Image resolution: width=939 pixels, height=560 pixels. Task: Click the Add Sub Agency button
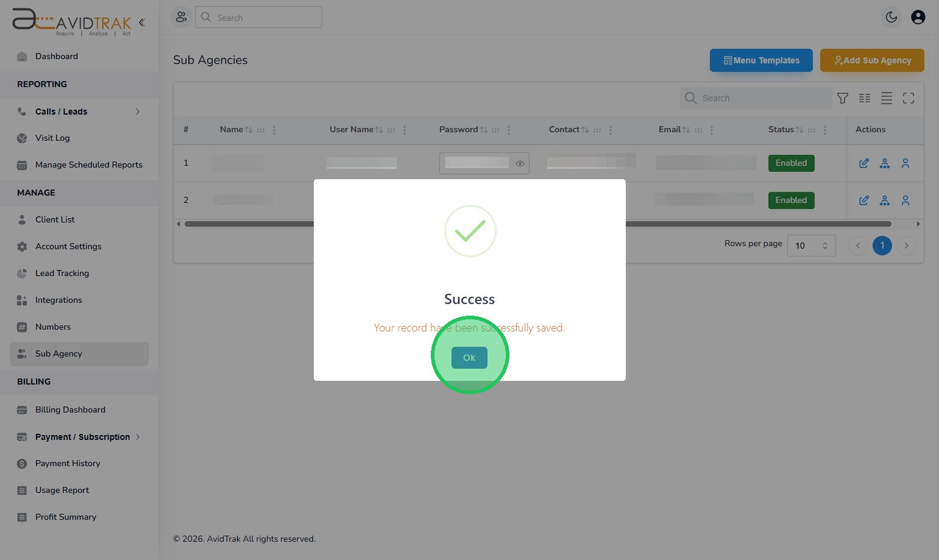872,60
